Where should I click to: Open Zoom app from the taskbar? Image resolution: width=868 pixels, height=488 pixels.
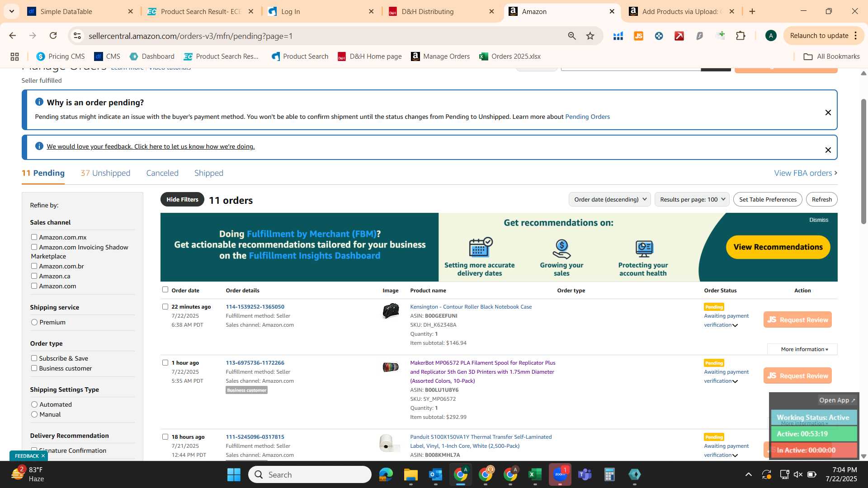pos(560,474)
